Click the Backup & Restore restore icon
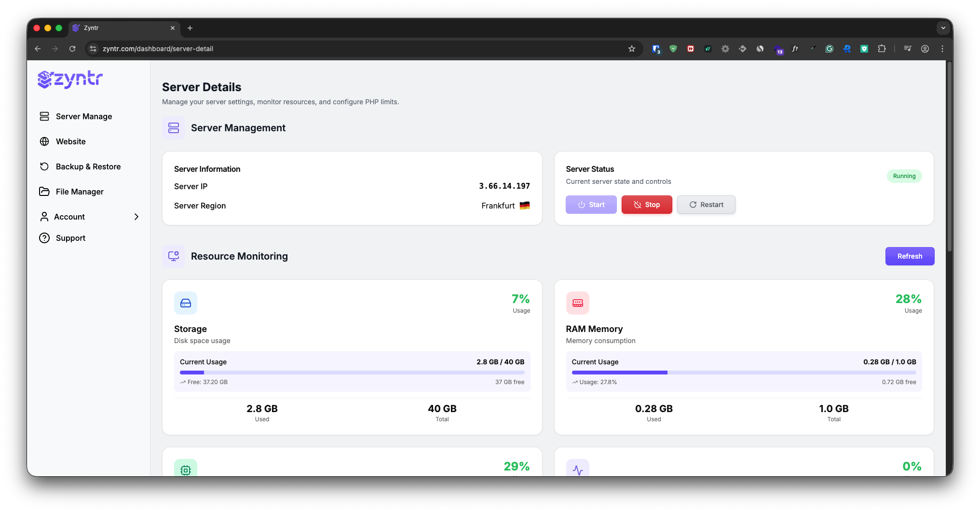 coord(44,166)
